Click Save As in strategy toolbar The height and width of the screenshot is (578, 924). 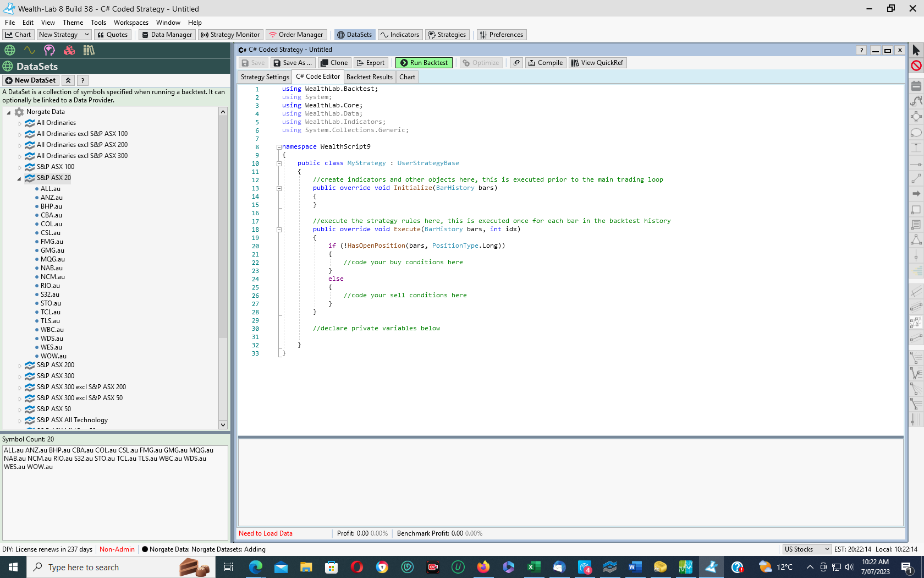[x=294, y=63]
